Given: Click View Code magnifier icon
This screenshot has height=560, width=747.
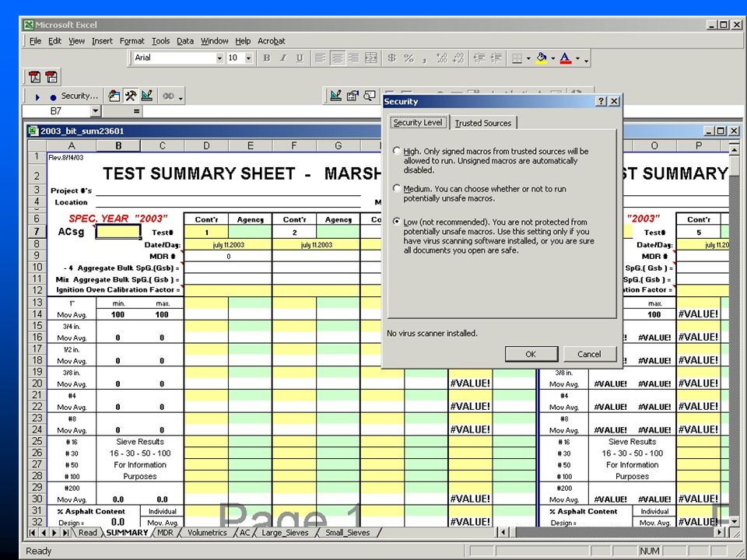Looking at the screenshot, I should pos(370,96).
